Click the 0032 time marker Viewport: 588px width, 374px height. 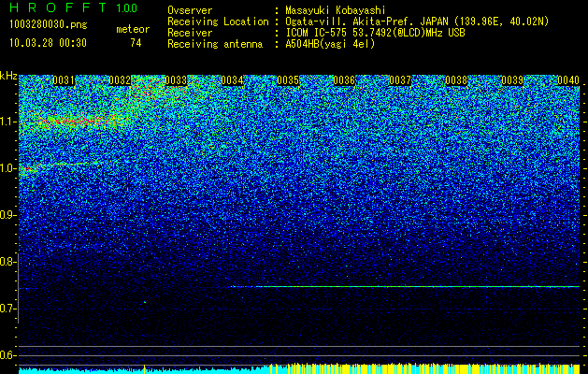coord(120,80)
